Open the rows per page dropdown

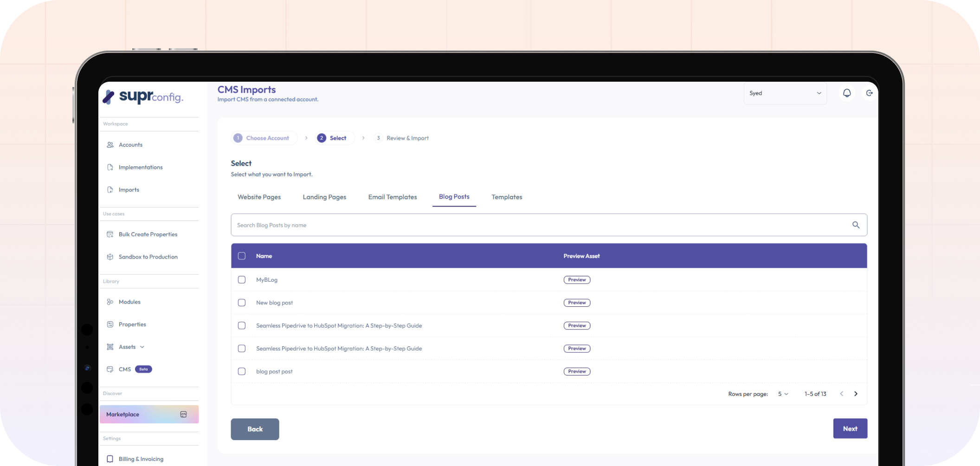pos(783,394)
